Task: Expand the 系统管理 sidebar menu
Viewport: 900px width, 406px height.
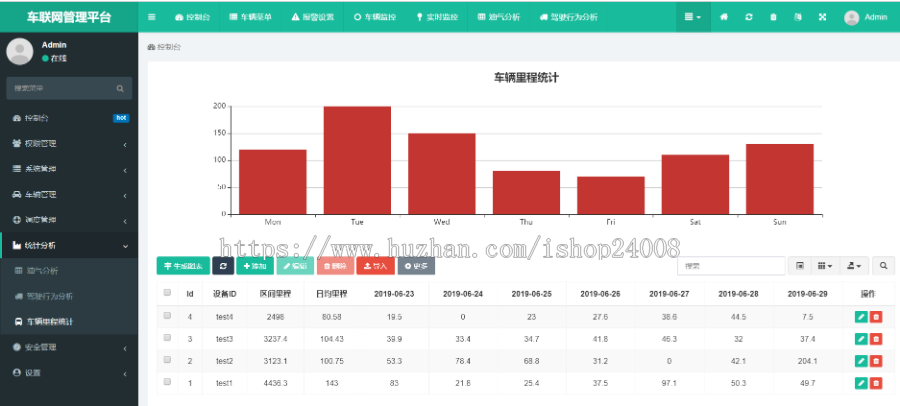Action: 69,169
